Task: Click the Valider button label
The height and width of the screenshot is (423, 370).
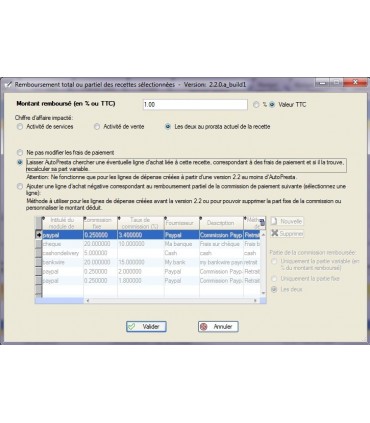Action: (x=151, y=327)
